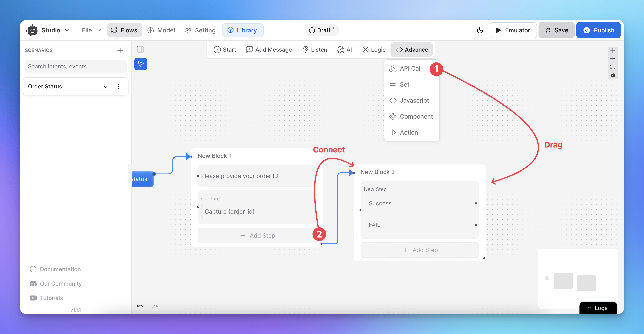Publish the bot
The width and height of the screenshot is (644, 334).
pyautogui.click(x=598, y=30)
